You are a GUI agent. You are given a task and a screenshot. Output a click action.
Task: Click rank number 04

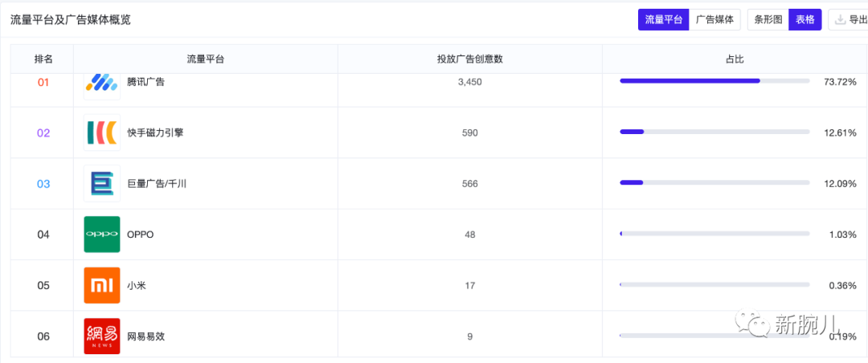[x=43, y=235]
